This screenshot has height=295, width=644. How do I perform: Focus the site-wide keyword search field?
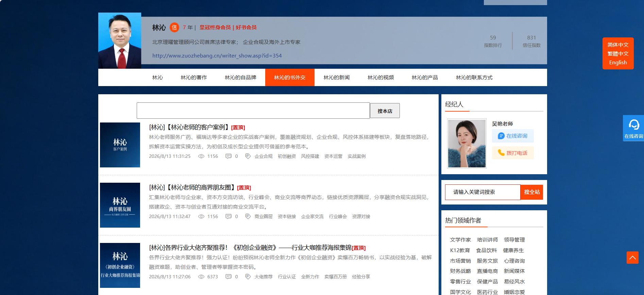483,192
